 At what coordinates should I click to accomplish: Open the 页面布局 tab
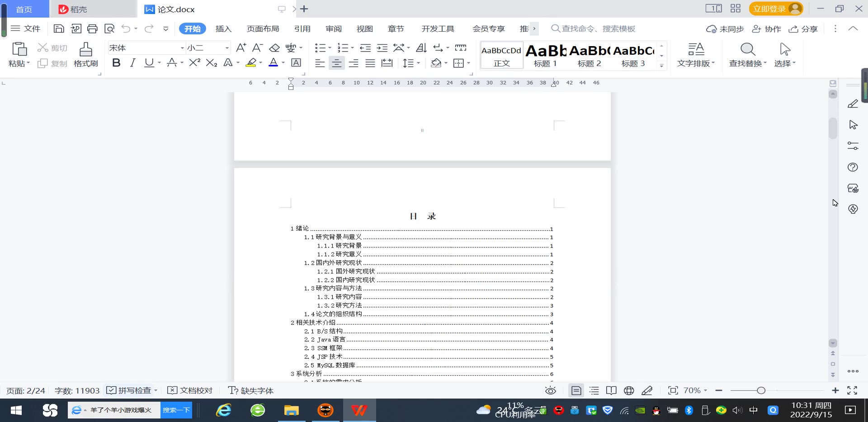point(263,29)
